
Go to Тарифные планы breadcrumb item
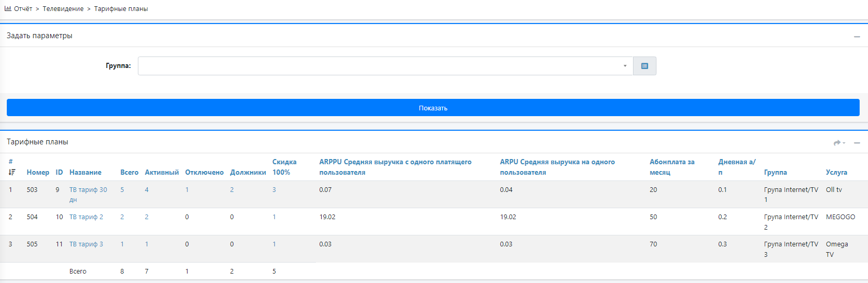121,9
